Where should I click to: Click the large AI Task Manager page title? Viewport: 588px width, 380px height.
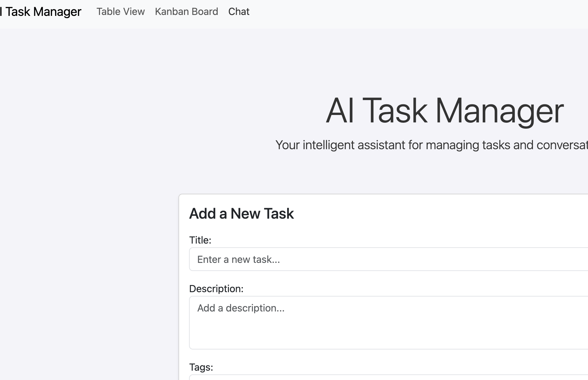(444, 111)
